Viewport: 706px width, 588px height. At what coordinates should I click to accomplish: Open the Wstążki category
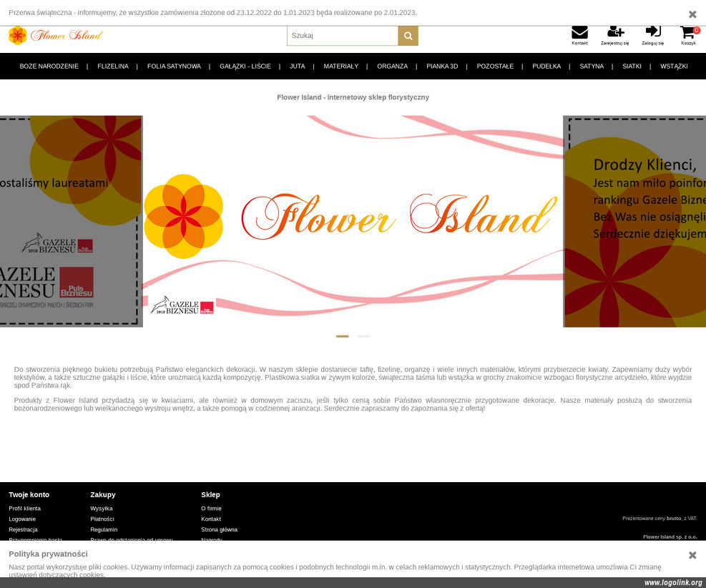pos(674,67)
